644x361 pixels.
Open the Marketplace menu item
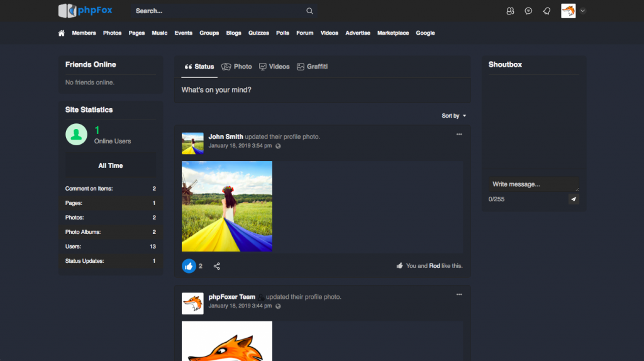tap(393, 33)
